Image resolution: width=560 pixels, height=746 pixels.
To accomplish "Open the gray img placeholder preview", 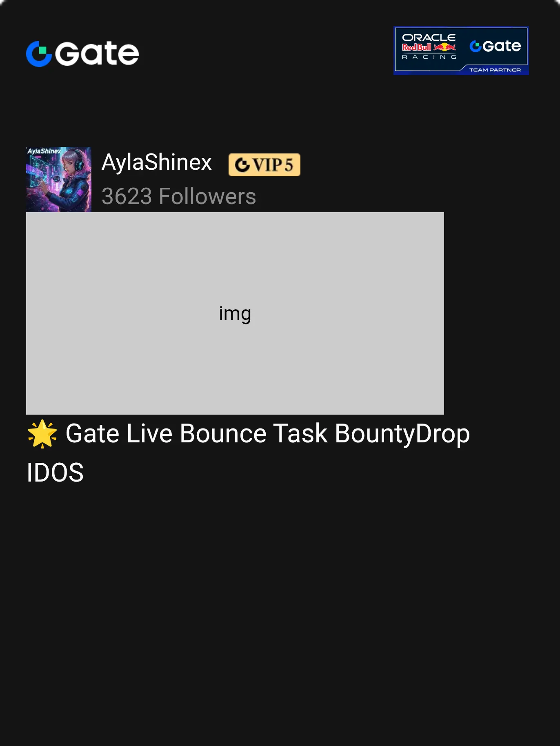I will pyautogui.click(x=235, y=313).
